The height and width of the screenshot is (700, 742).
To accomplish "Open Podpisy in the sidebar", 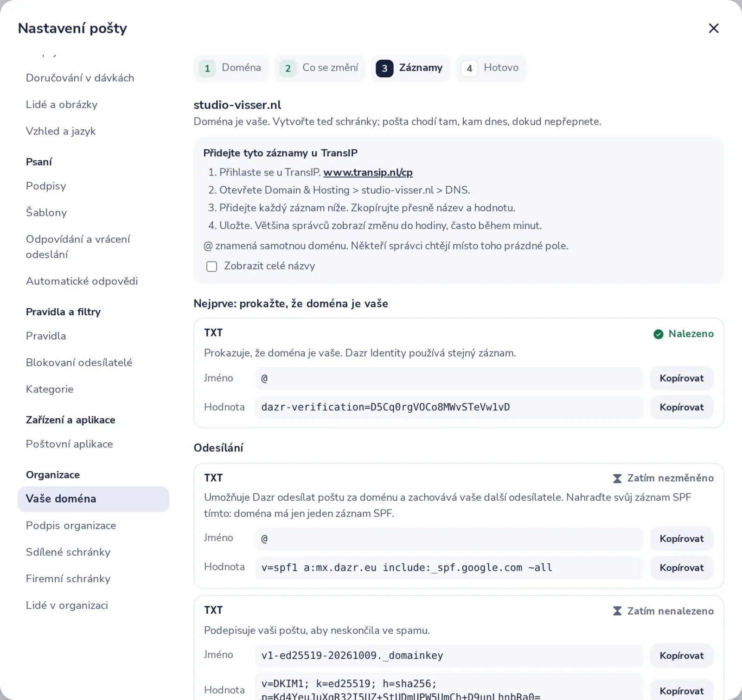I will (x=46, y=186).
